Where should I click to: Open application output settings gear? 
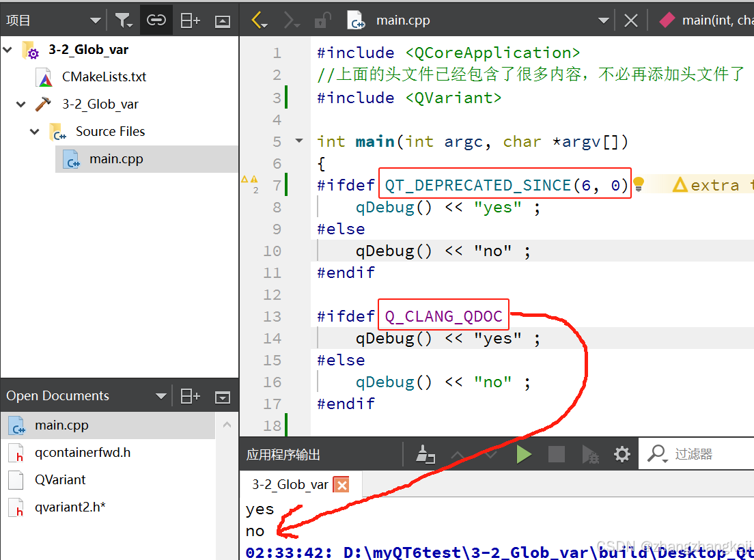(622, 453)
